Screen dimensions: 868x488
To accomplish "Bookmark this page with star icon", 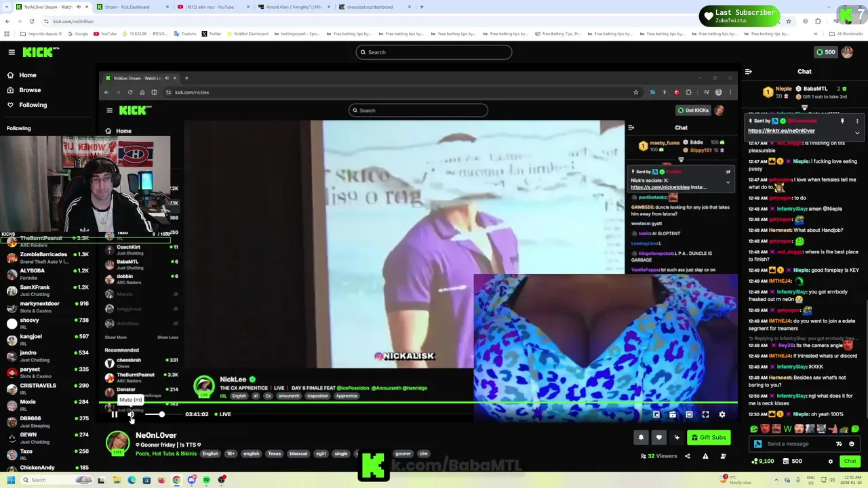I will pyautogui.click(x=788, y=22).
